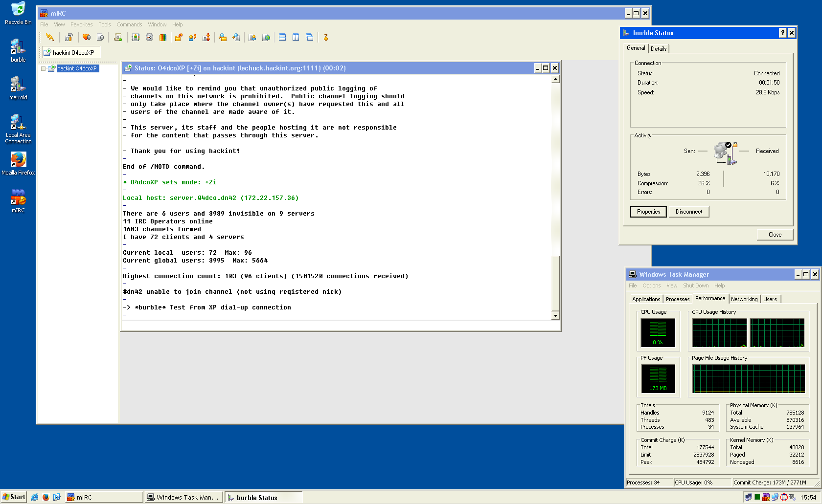The width and height of the screenshot is (822, 504).
Task: Open mIRC Options via the hammer toolbar icon
Action: (69, 37)
